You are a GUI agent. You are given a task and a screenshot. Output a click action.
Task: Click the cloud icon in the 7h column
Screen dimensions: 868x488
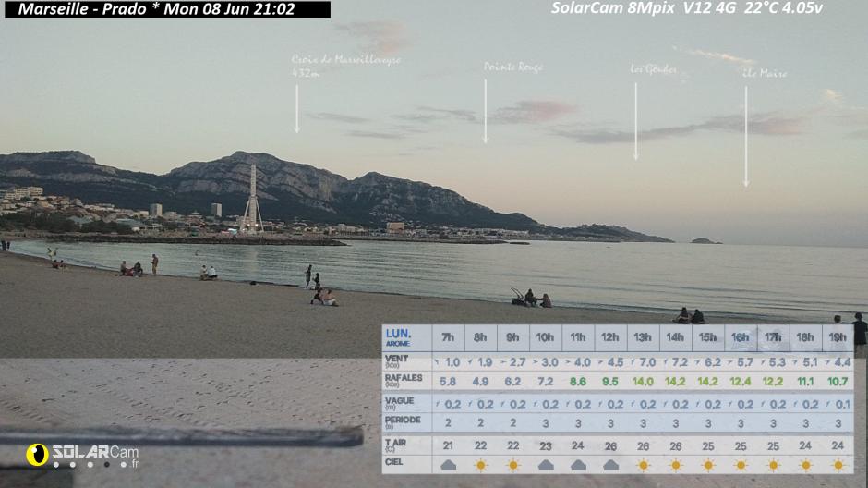pyautogui.click(x=449, y=465)
